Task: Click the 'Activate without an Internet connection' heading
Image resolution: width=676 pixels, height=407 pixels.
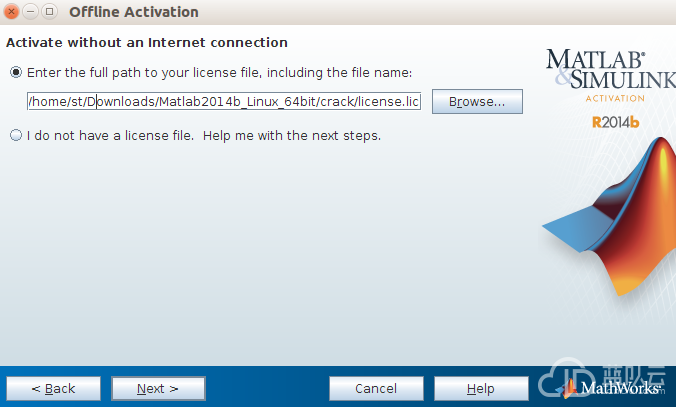Action: (x=147, y=43)
